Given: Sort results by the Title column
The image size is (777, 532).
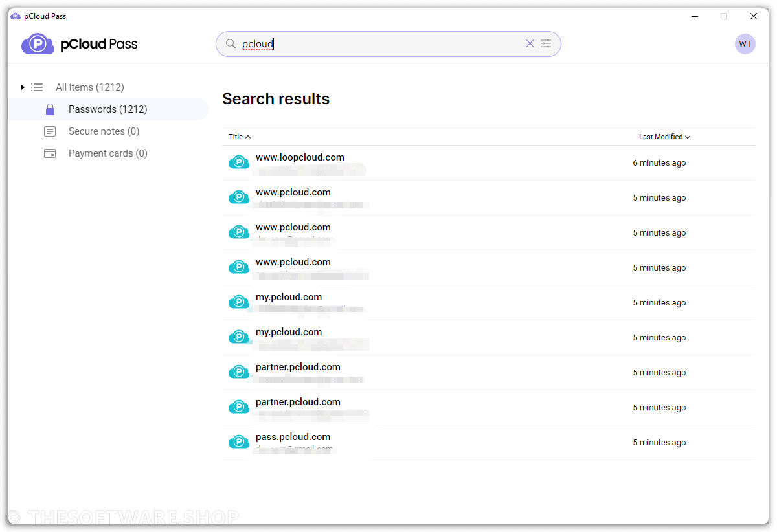Looking at the screenshot, I should click(240, 137).
